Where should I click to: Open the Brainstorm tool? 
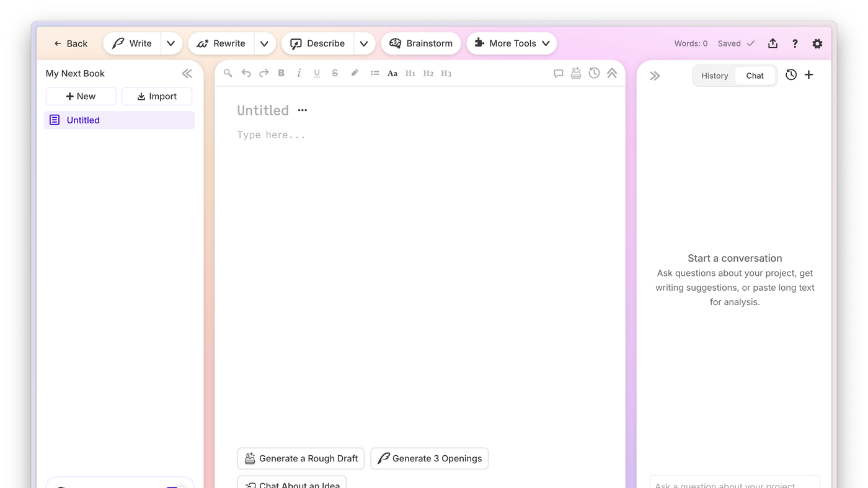tap(421, 43)
